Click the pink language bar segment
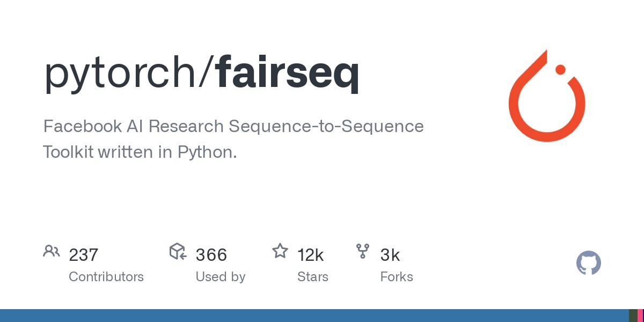This screenshot has width=644, height=322. [641, 316]
